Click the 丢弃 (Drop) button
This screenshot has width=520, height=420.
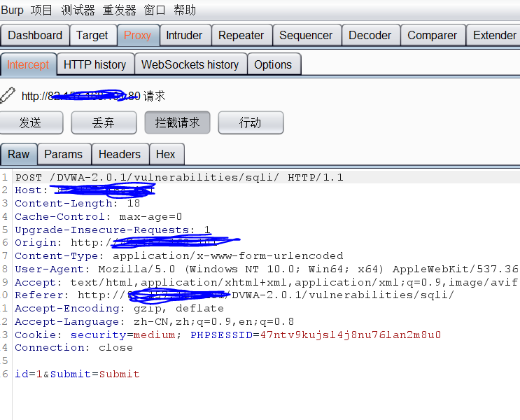pyautogui.click(x=104, y=122)
